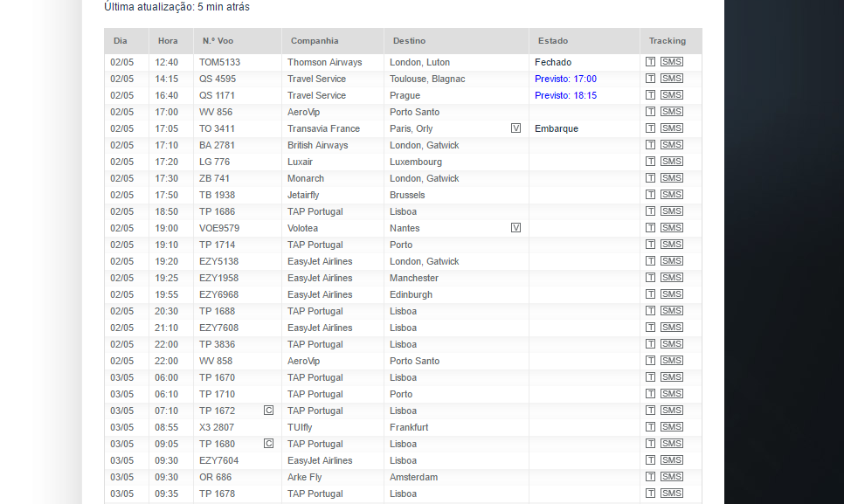Open SMS alerts for Jetairfly flight TB 1938
Viewport: 844px width, 504px height.
(672, 195)
